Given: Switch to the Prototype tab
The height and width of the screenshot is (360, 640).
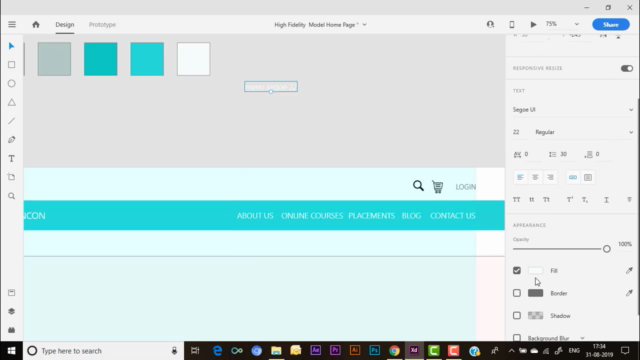Looking at the screenshot, I should point(102,24).
